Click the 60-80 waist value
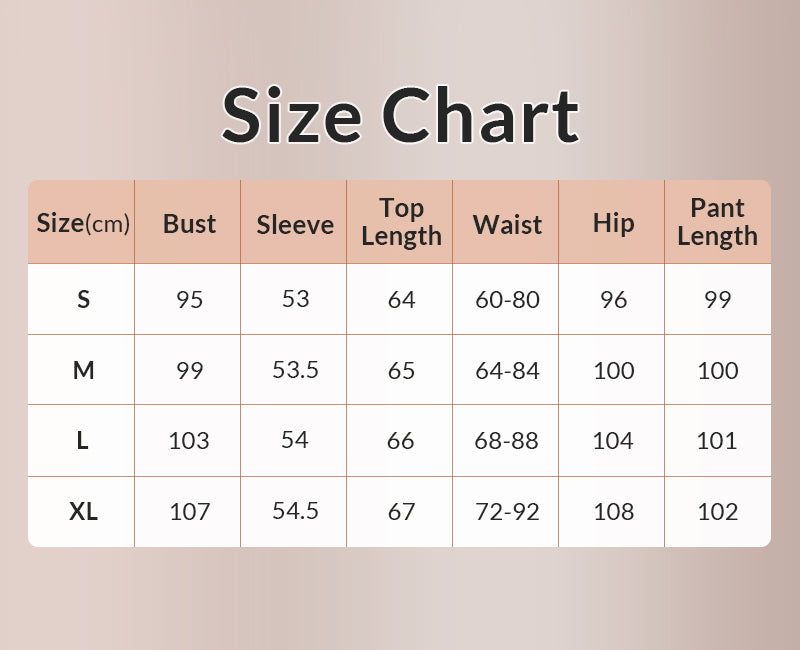The image size is (800, 650). click(507, 299)
